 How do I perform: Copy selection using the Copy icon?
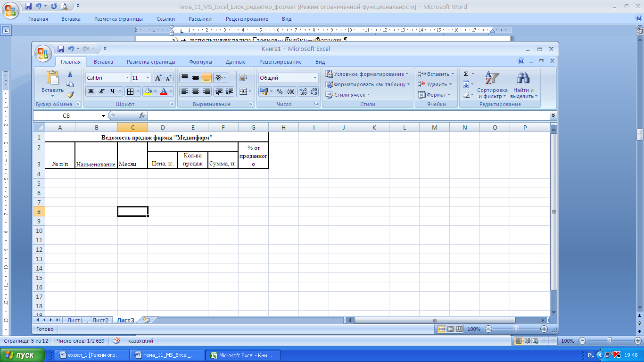[70, 84]
